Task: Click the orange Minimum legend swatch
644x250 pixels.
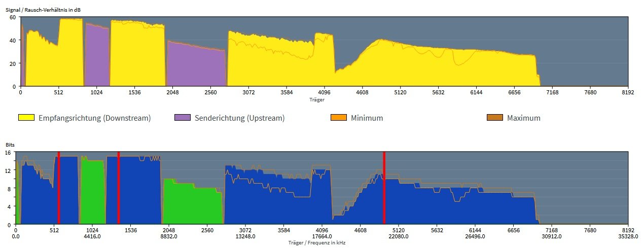Action: pos(338,118)
